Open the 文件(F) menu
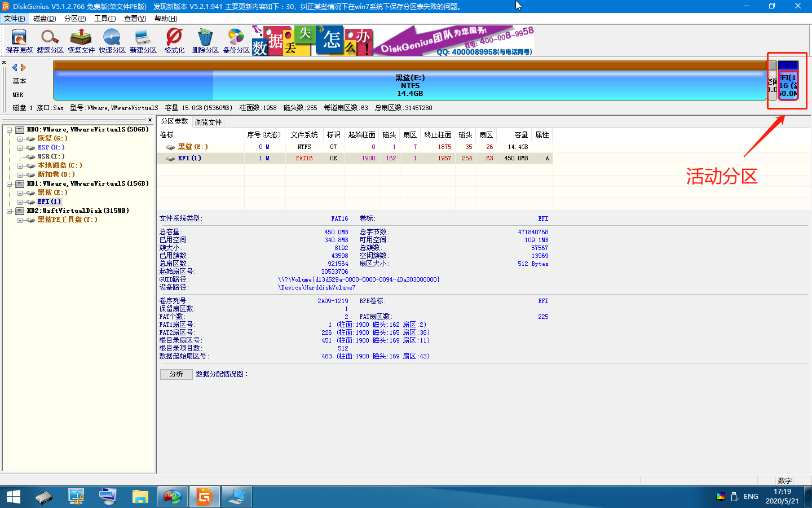Viewport: 812px width, 508px height. pyautogui.click(x=15, y=19)
